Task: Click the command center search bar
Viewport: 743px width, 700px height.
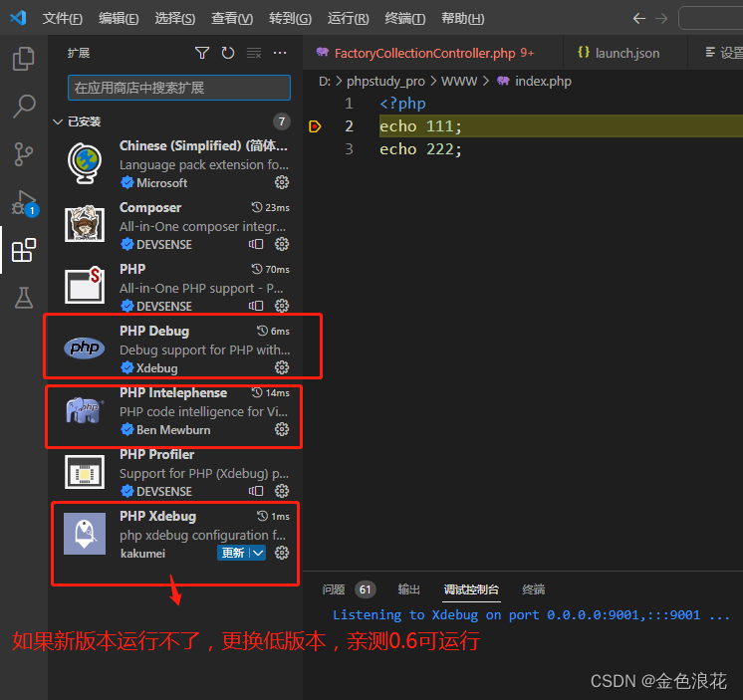Action: pyautogui.click(x=711, y=19)
